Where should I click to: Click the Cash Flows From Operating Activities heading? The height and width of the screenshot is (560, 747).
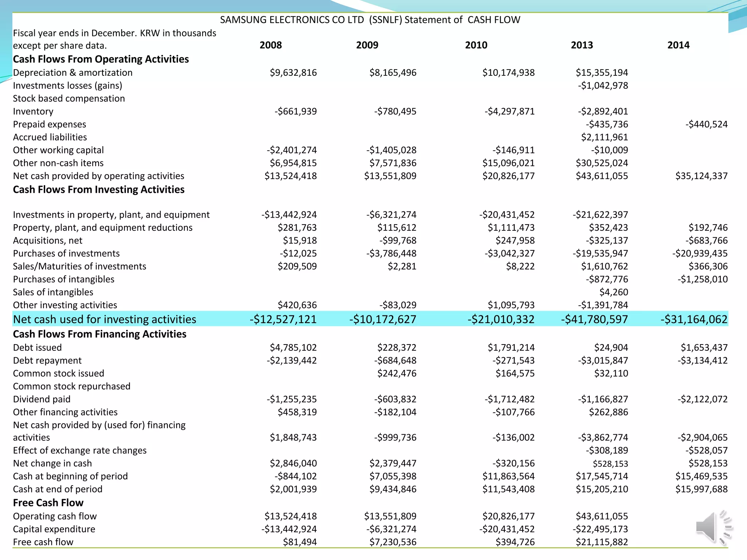click(101, 59)
